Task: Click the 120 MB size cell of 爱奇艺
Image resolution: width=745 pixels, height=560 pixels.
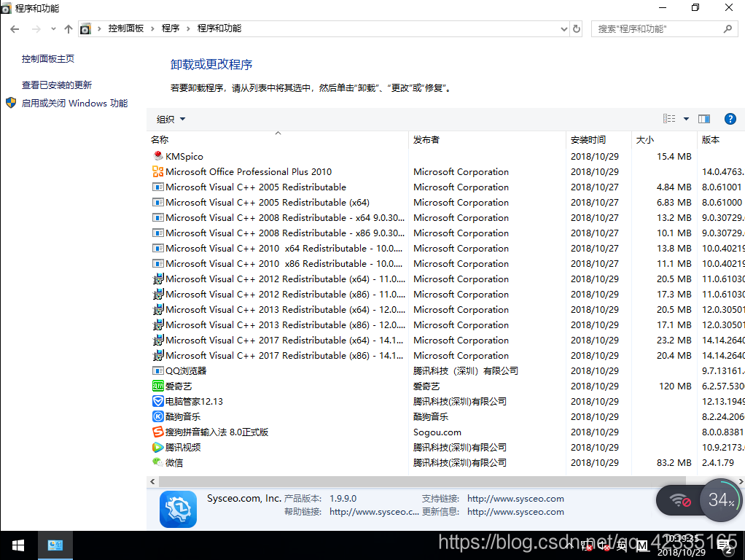Action: [675, 386]
